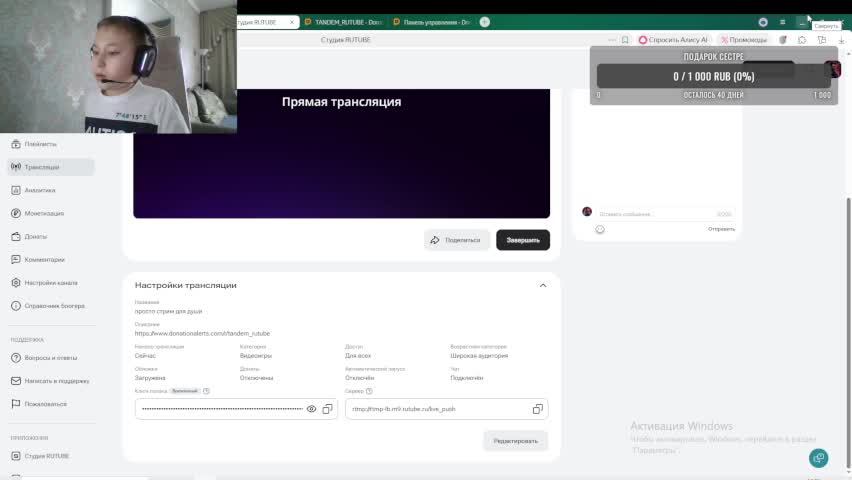Screen dimensions: 852x480
Task: Click the Плейлисты icon in sidebar
Action: 16,144
